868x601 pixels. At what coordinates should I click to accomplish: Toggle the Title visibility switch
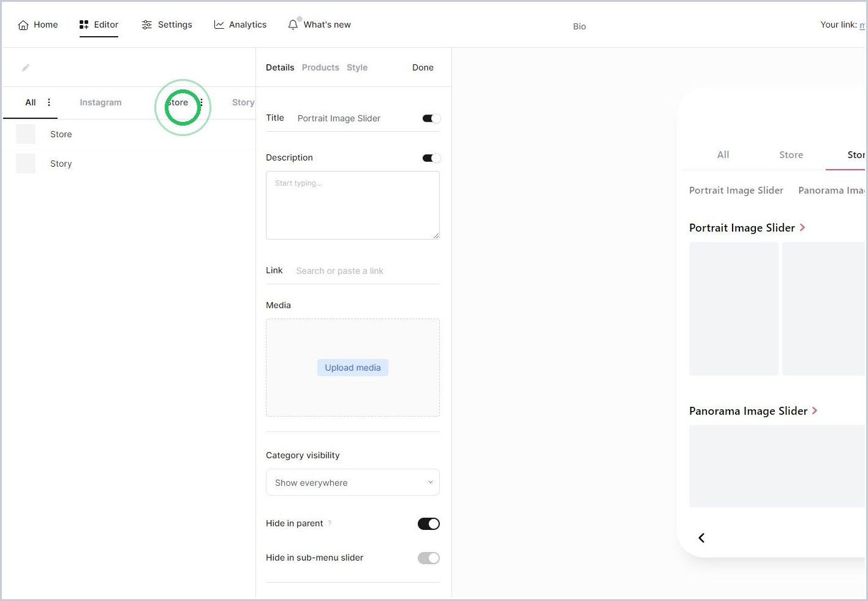point(431,118)
